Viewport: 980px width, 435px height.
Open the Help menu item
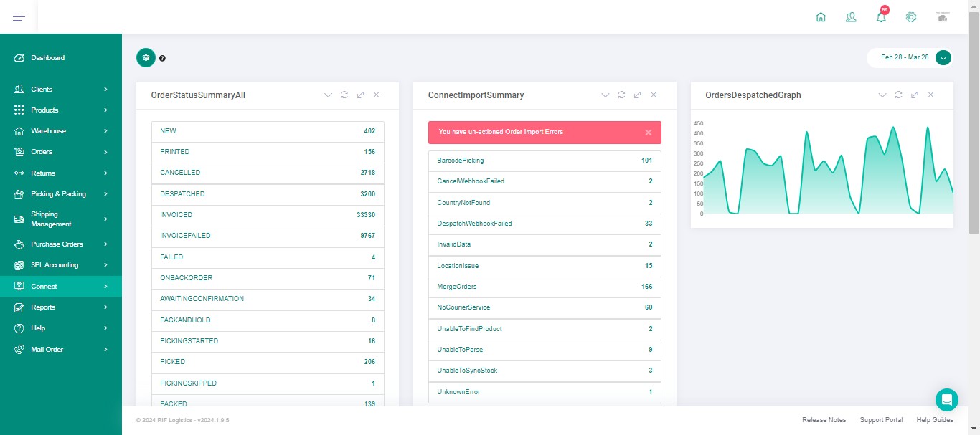tap(61, 328)
